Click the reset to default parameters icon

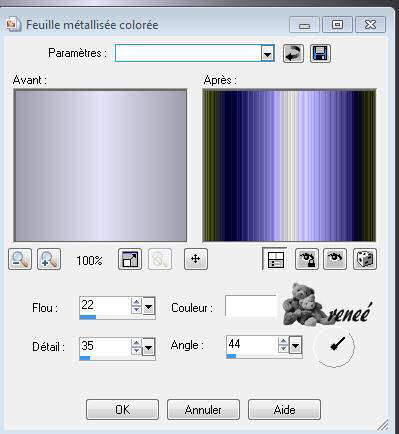tap(293, 53)
